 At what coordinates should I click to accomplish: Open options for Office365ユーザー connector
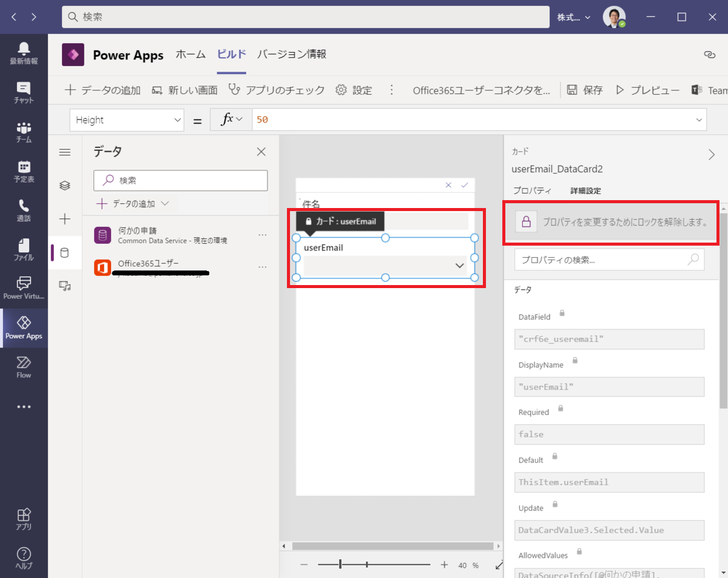click(x=263, y=267)
